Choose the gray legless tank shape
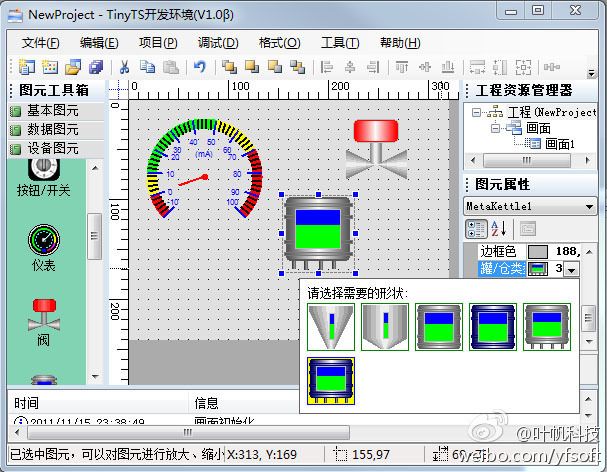 point(439,327)
